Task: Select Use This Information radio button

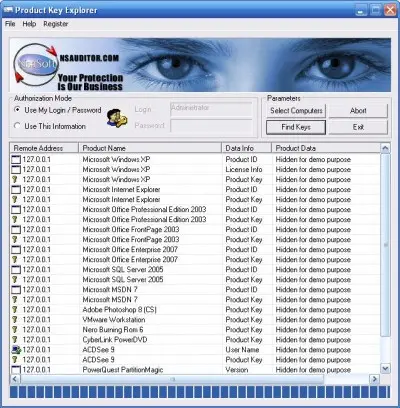Action: (x=17, y=126)
